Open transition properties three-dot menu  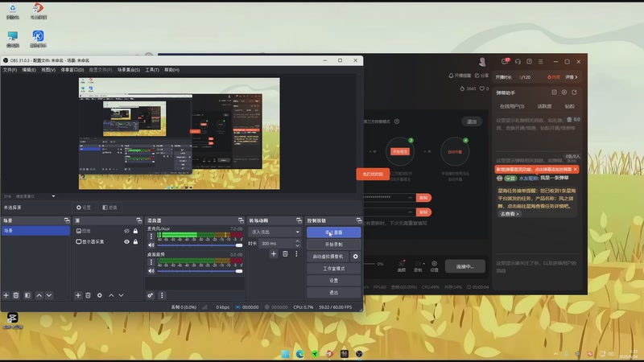(296, 254)
